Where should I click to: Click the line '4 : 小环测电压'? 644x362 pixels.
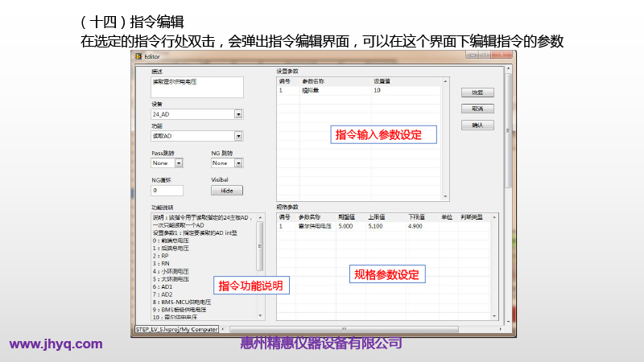pos(171,271)
